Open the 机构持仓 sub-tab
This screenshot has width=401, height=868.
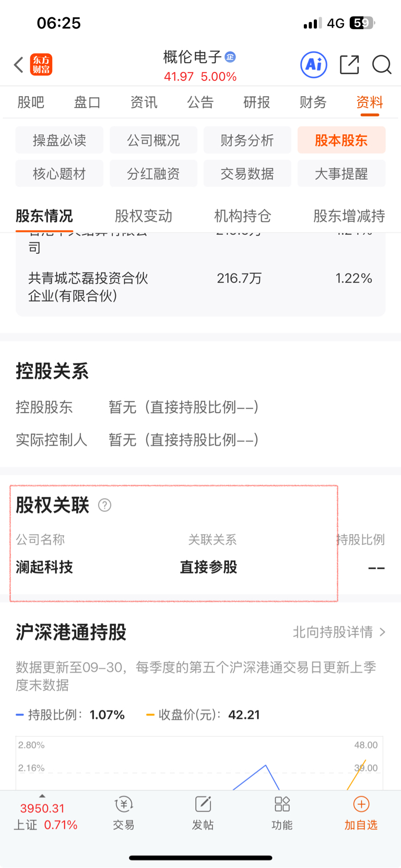point(243,216)
